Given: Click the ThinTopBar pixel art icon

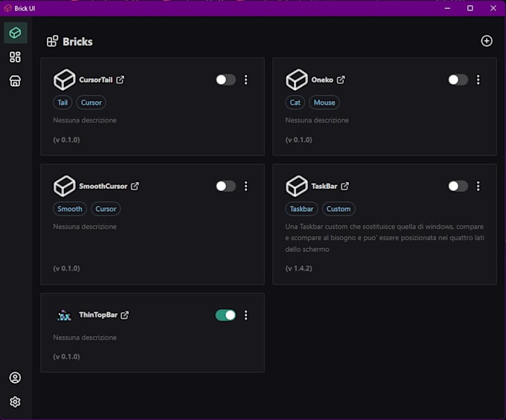Looking at the screenshot, I should [64, 315].
